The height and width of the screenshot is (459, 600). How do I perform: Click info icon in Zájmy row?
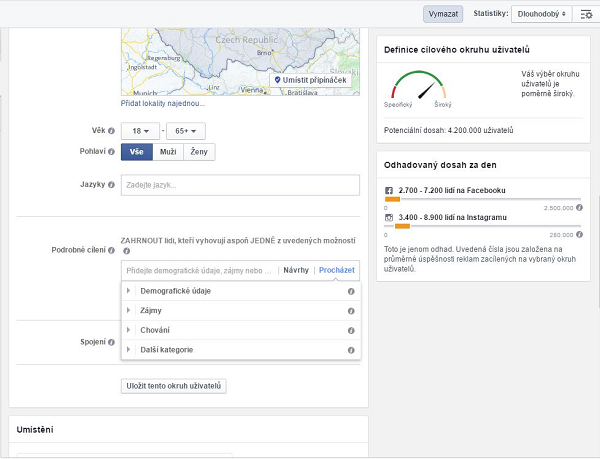tap(351, 311)
